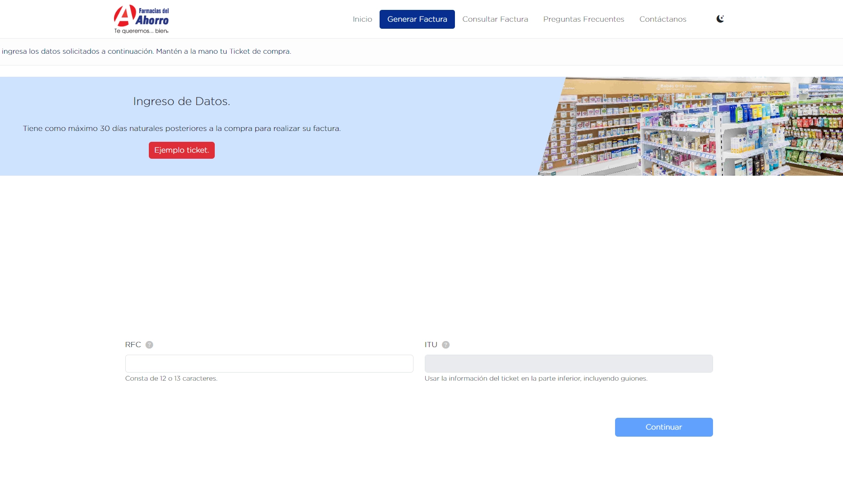The height and width of the screenshot is (504, 843).
Task: Open the ITU help question mark
Action: [446, 344]
